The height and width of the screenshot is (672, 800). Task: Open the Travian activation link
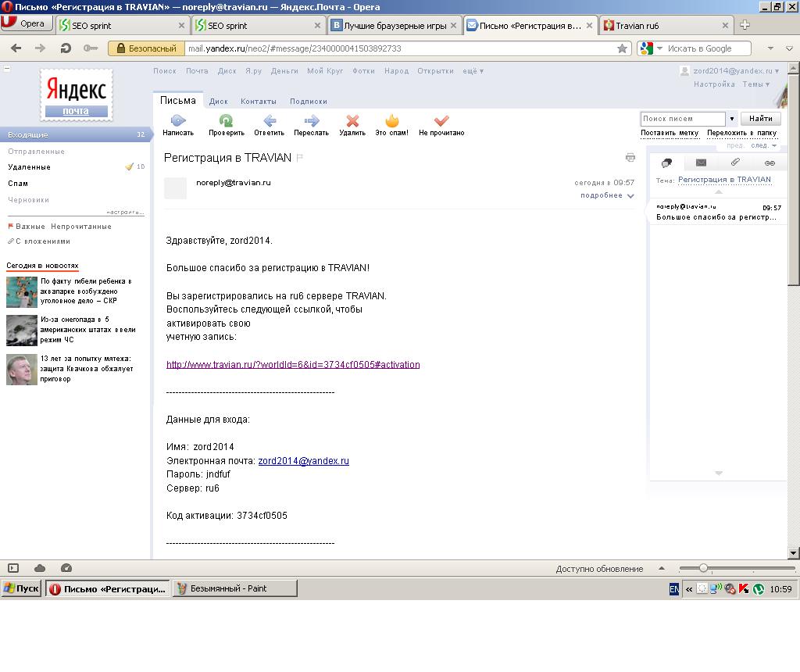(293, 365)
